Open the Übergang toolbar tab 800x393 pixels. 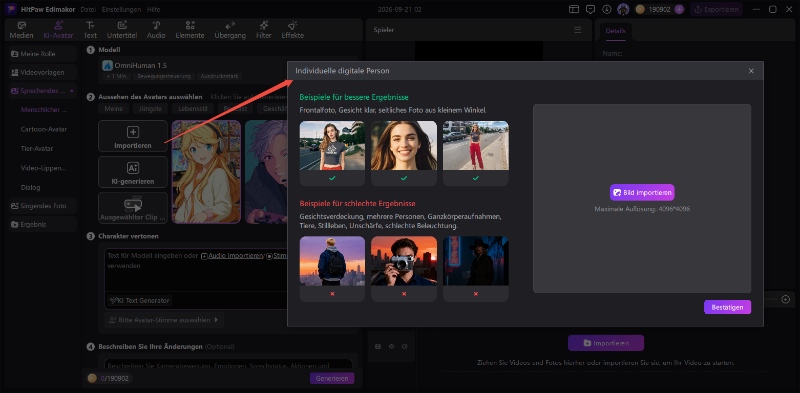coord(230,30)
